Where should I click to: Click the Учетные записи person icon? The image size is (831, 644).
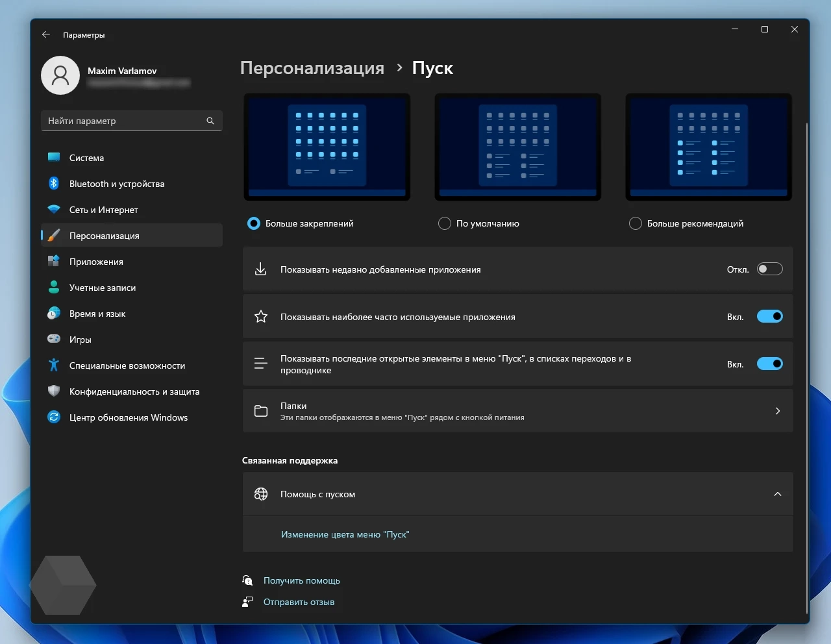pos(54,288)
